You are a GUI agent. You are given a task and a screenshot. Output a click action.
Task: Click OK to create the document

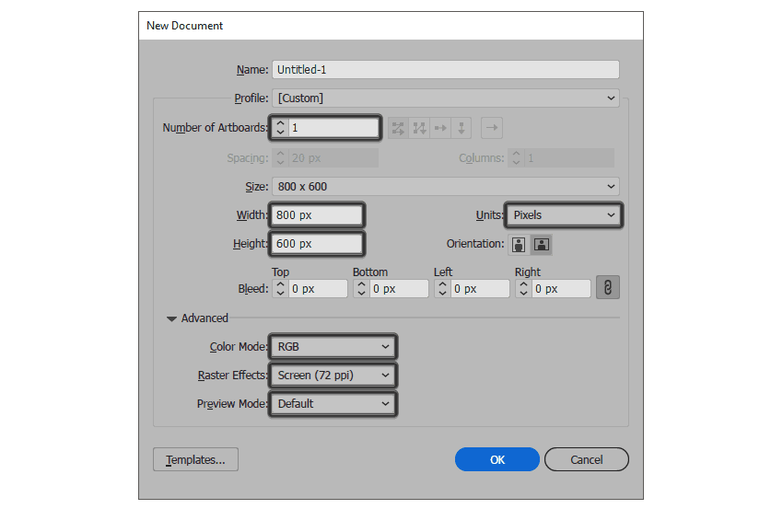click(497, 459)
